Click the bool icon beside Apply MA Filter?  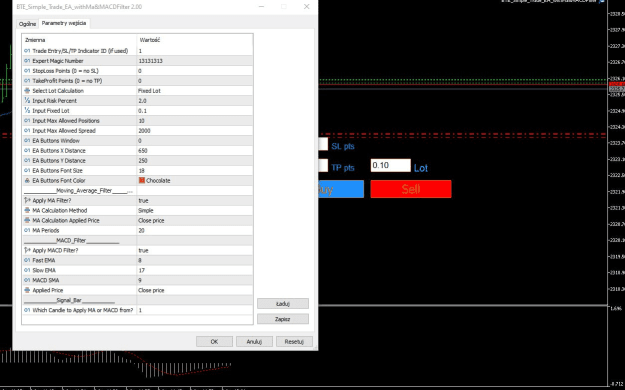click(x=27, y=200)
